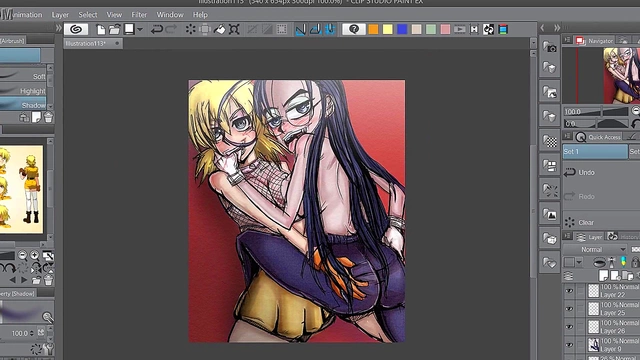Click zoom out in Navigator panel

pyautogui.click(x=636, y=111)
